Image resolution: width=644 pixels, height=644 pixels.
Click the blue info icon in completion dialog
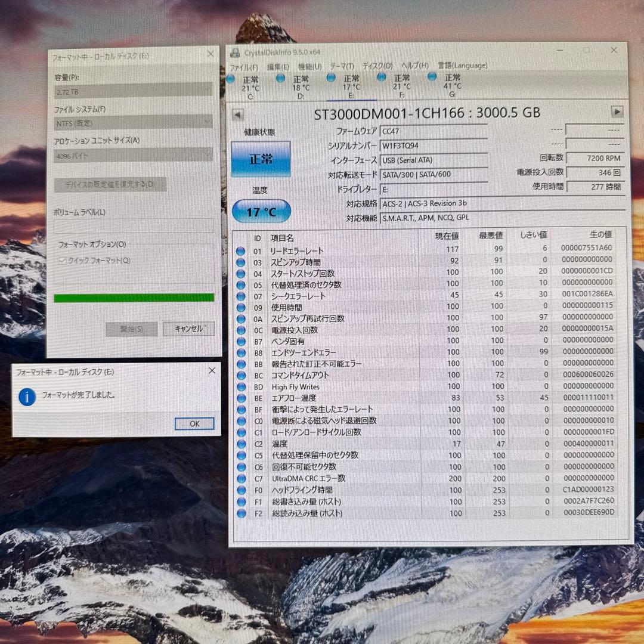point(27,397)
